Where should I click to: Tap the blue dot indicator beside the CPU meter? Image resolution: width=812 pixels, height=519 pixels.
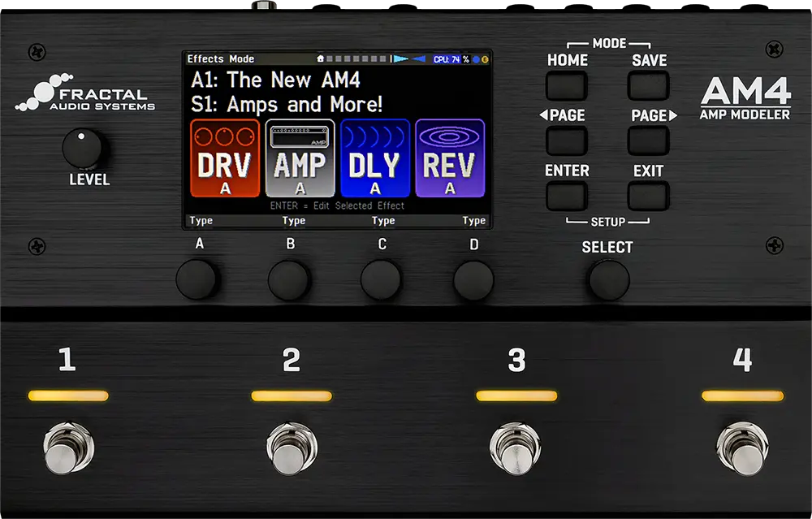[476, 59]
